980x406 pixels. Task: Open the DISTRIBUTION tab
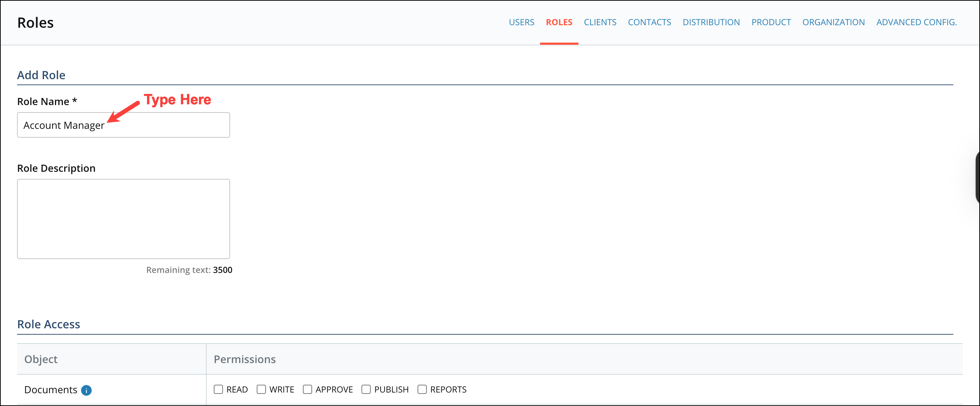[x=711, y=22]
